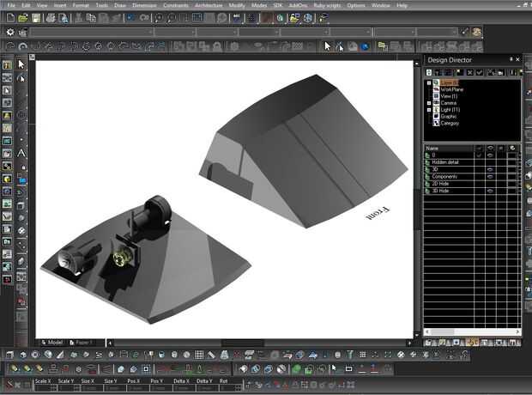Select the arrow tool in left toolbar
The height and width of the screenshot is (395, 532).
[21, 64]
